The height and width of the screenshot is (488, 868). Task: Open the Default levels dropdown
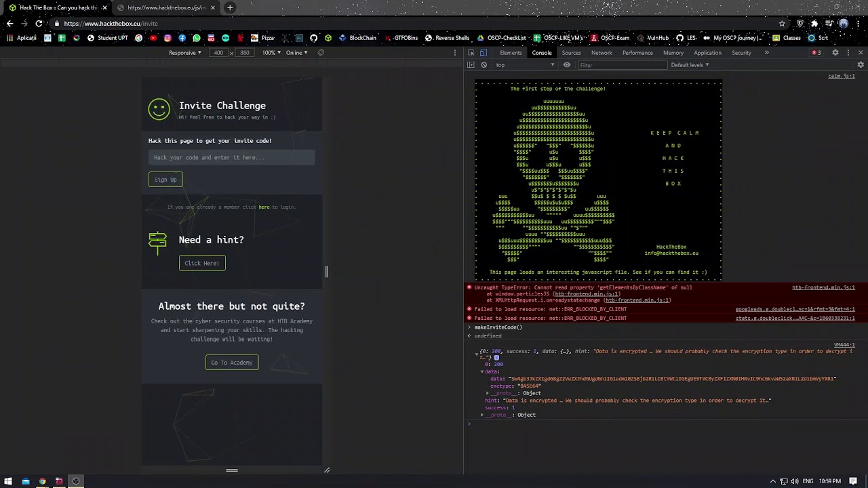point(690,65)
